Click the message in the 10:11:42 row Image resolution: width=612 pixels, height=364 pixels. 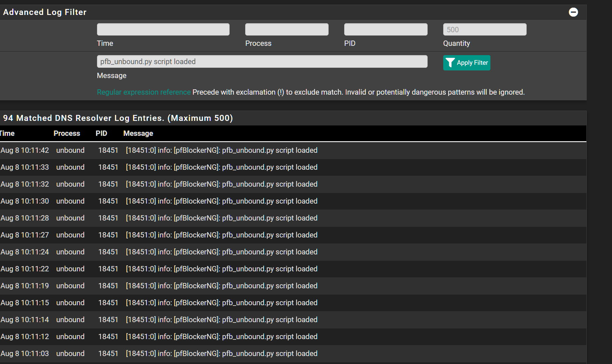[x=222, y=150]
